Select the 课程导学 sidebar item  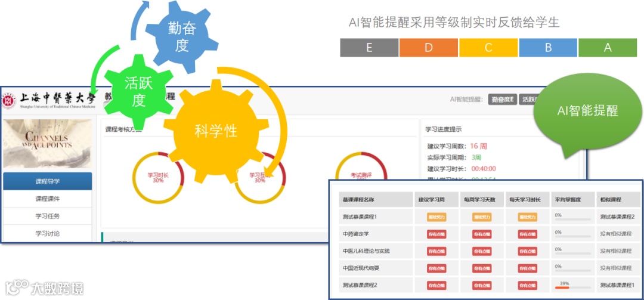coord(48,181)
